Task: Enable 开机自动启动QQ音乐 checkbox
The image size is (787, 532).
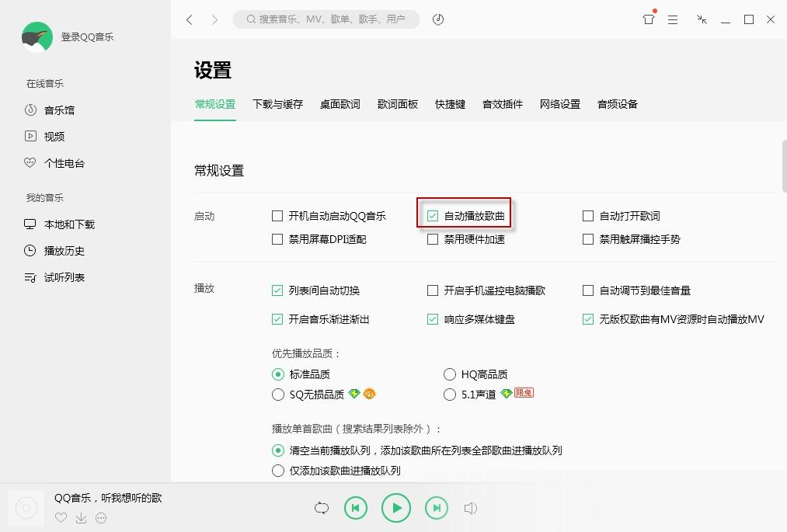Action: point(277,216)
